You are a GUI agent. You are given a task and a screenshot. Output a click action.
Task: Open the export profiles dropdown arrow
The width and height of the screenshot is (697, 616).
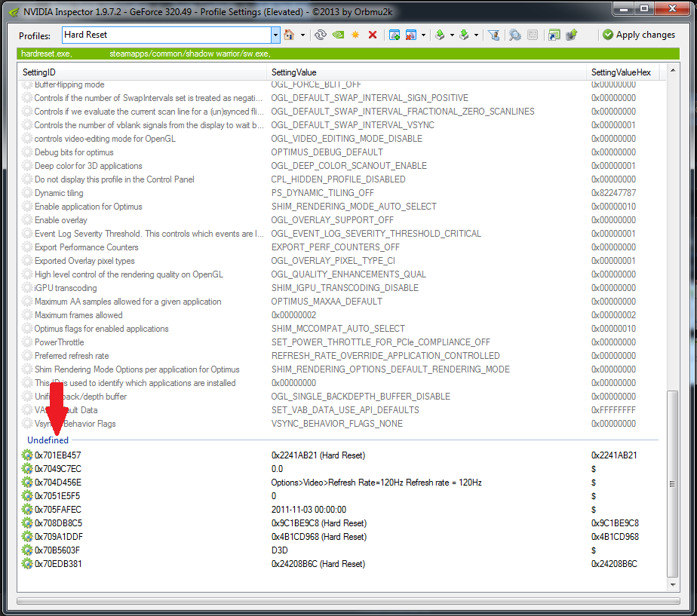coord(452,35)
